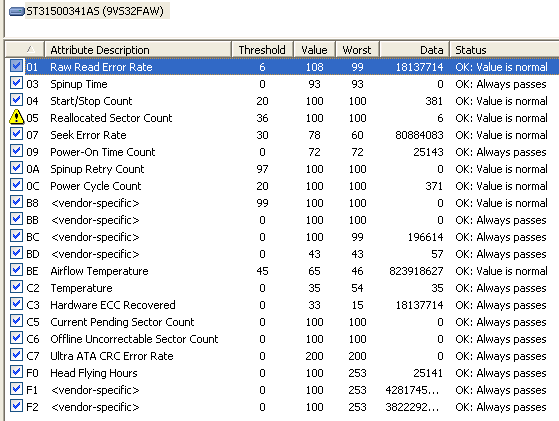The width and height of the screenshot is (559, 421).
Task: Click the Value column header
Action: (314, 50)
